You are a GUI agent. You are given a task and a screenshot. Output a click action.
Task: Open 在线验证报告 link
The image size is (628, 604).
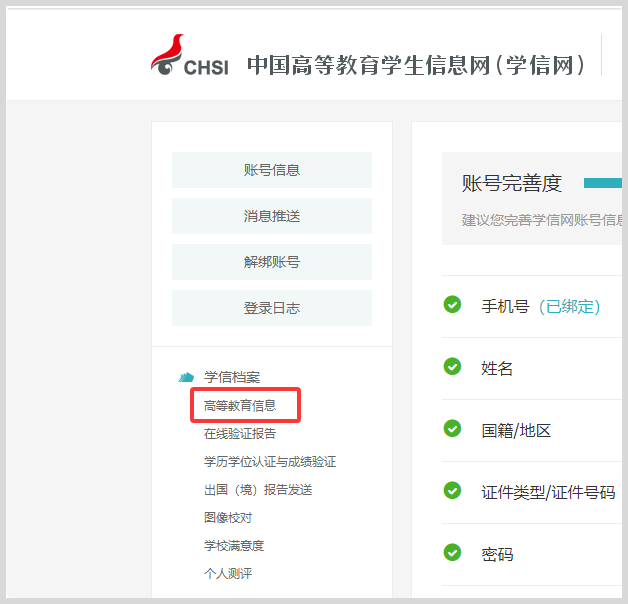[240, 433]
